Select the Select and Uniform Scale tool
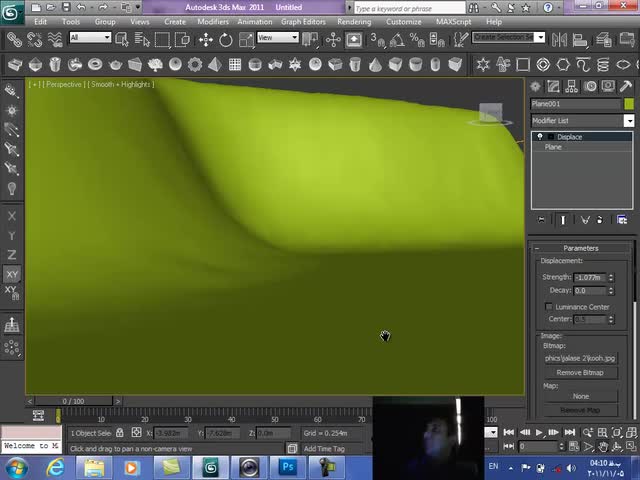 [246, 40]
